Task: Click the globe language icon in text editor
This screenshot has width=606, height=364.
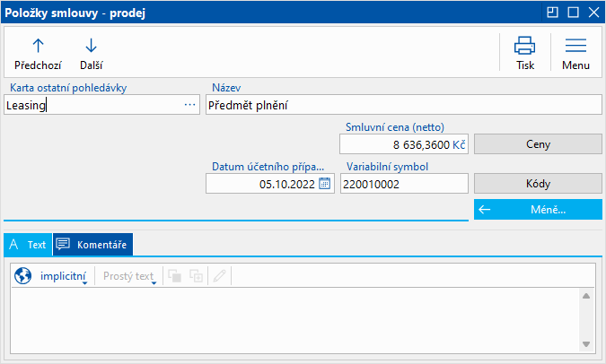Action: click(23, 276)
